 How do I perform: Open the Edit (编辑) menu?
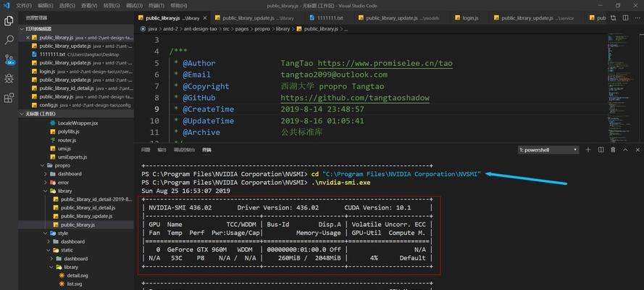coord(45,6)
